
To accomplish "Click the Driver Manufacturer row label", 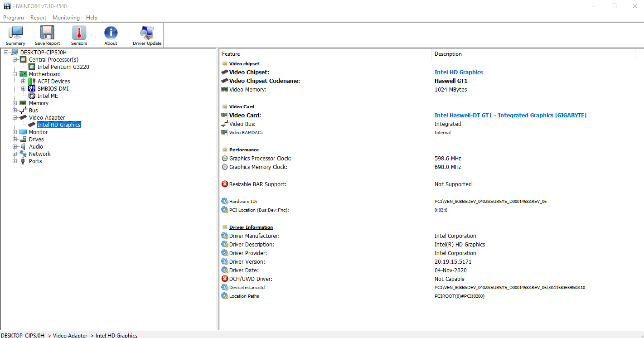I will pyautogui.click(x=254, y=236).
